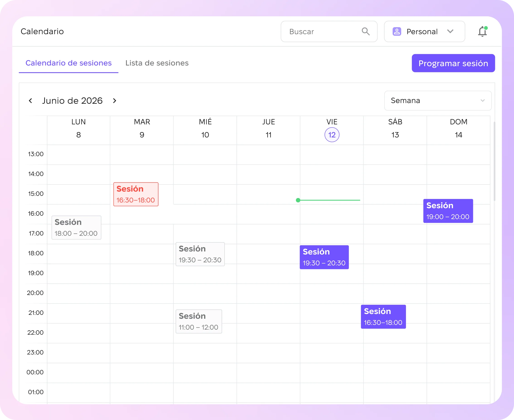Click the search magnifier icon

[x=365, y=31]
